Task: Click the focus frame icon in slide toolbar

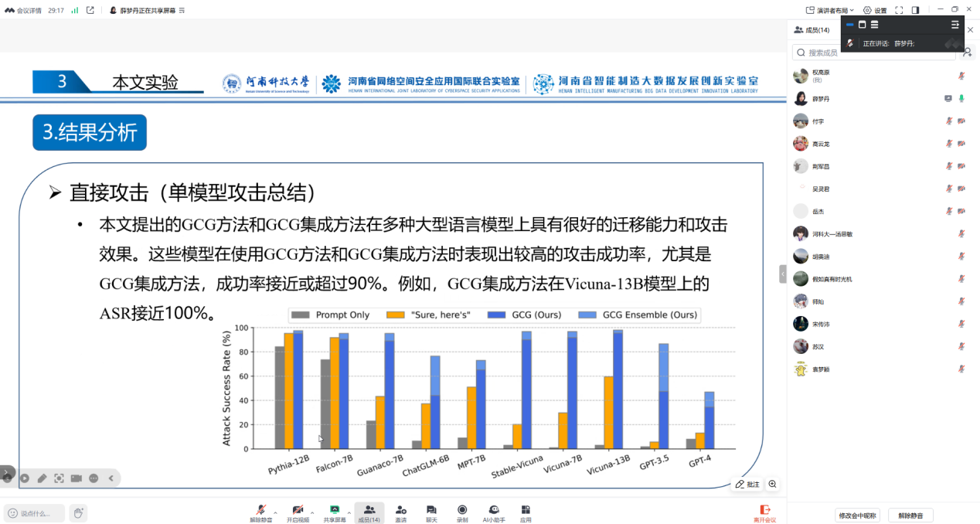Action: click(x=59, y=478)
